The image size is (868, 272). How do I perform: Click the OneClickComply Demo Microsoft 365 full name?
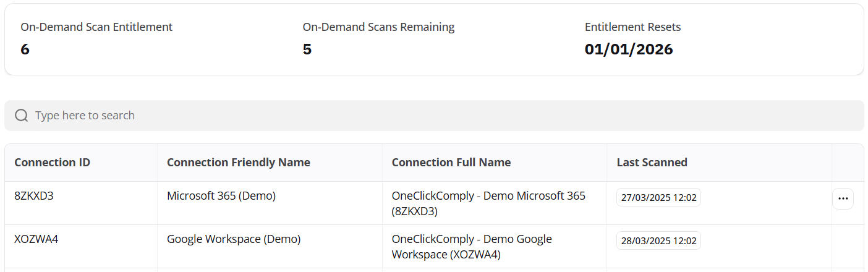(488, 203)
